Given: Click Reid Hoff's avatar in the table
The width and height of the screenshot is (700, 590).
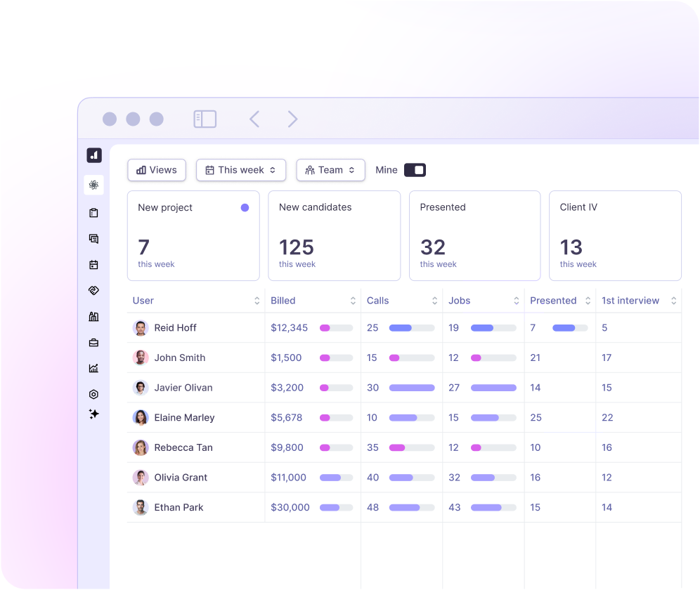Looking at the screenshot, I should (x=141, y=328).
